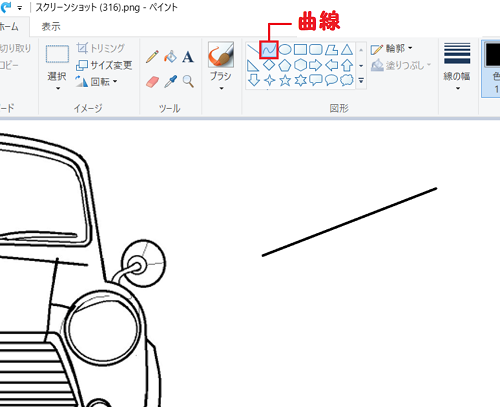
Task: Choose the Down arrow shape
Action: [x=254, y=80]
